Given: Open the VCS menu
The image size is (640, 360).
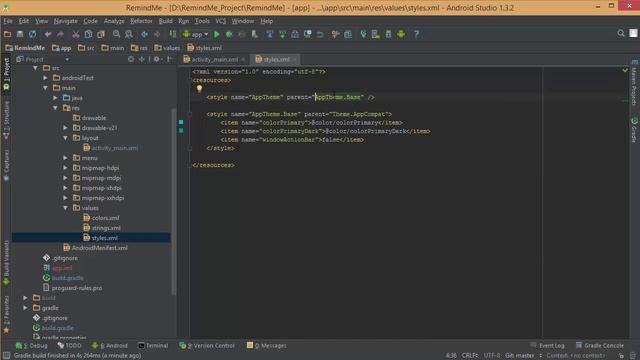Looking at the screenshot, I should (x=220, y=21).
